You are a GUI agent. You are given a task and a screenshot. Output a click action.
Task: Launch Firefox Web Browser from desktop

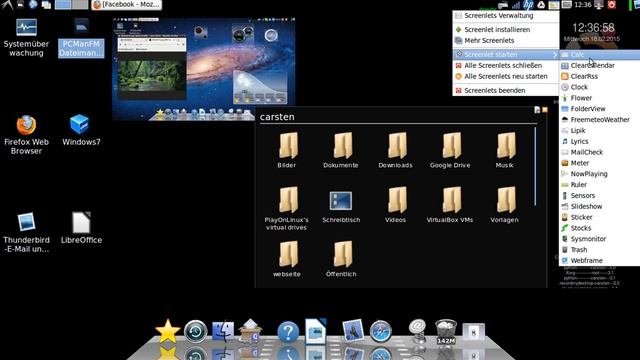pos(26,135)
